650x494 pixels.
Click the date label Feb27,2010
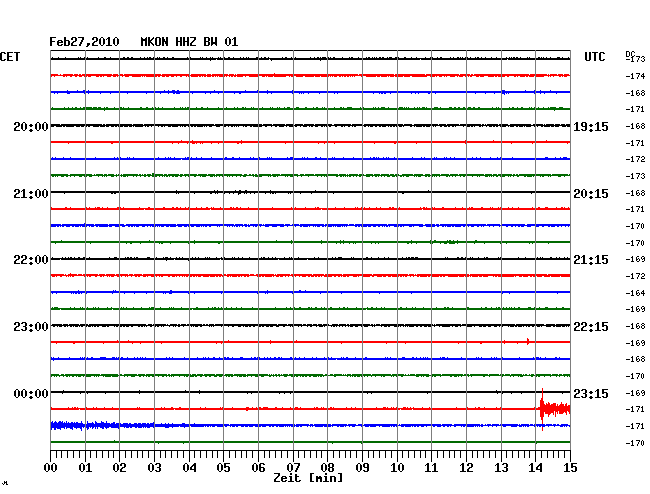84,42
